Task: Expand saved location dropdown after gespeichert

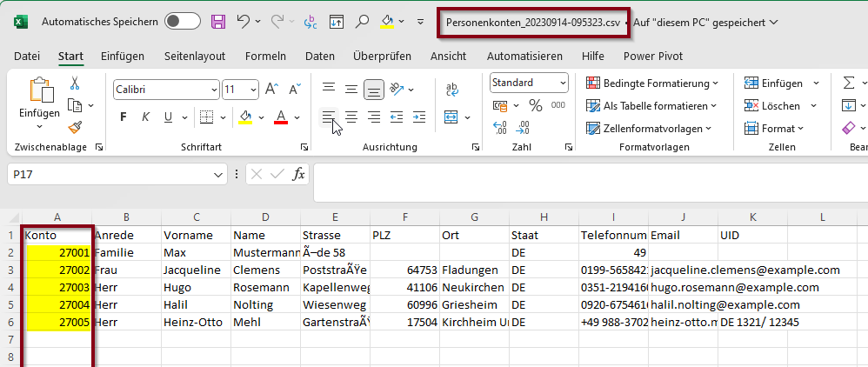Action: click(x=774, y=22)
